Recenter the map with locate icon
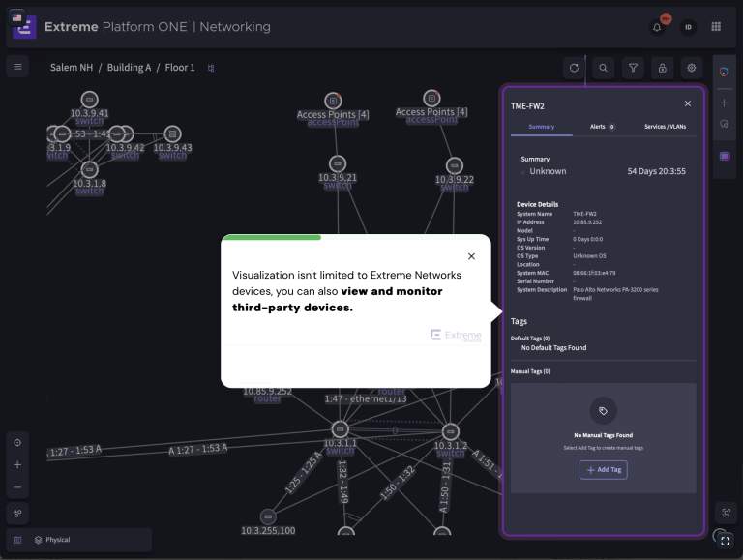The image size is (743, 560). click(17, 443)
